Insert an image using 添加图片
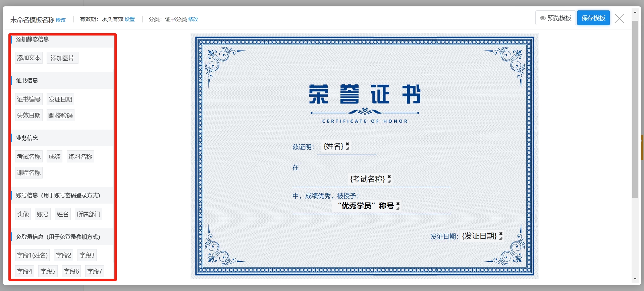This screenshot has width=644, height=291. coord(62,58)
